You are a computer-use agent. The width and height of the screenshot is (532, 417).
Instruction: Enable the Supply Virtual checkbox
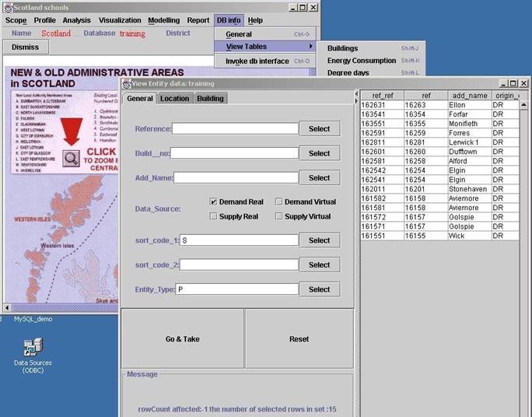pos(279,216)
